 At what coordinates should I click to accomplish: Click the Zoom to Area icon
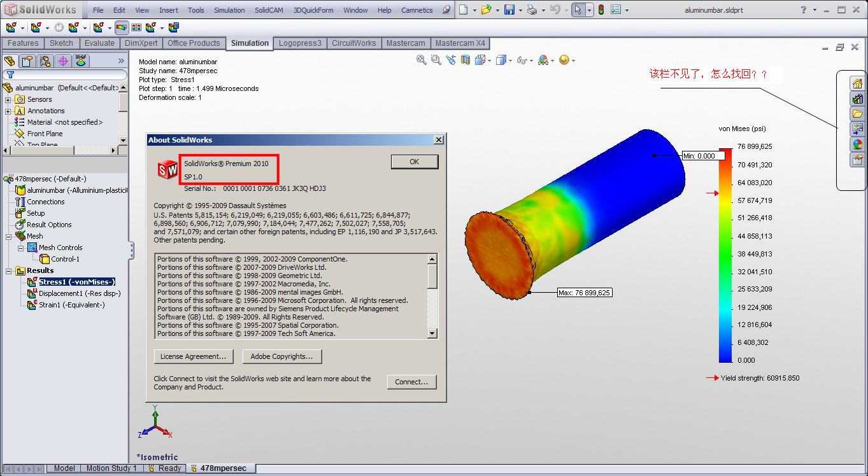tap(436, 60)
